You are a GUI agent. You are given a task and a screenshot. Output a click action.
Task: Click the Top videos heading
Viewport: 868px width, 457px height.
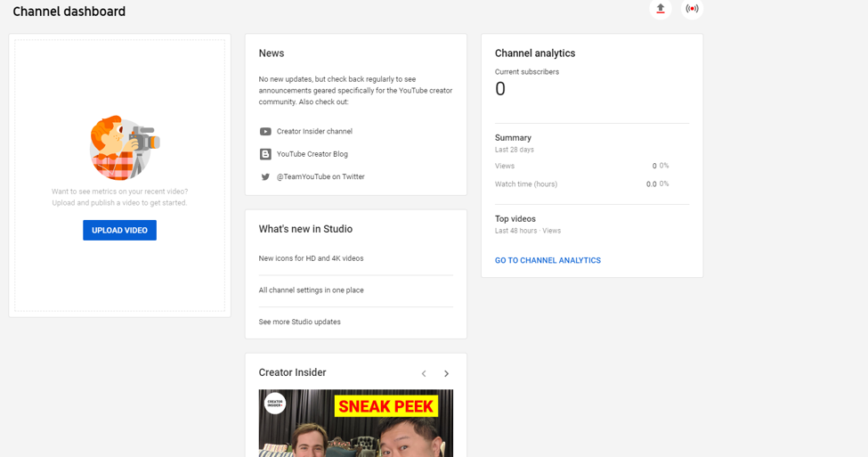click(x=515, y=219)
